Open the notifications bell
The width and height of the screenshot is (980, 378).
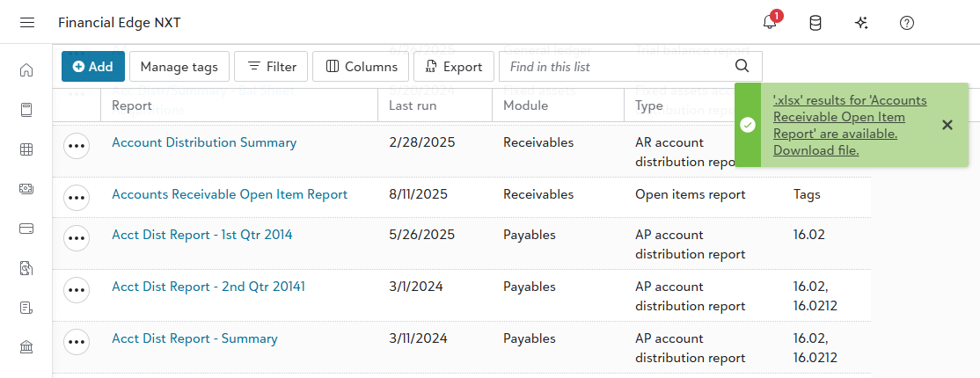point(770,23)
